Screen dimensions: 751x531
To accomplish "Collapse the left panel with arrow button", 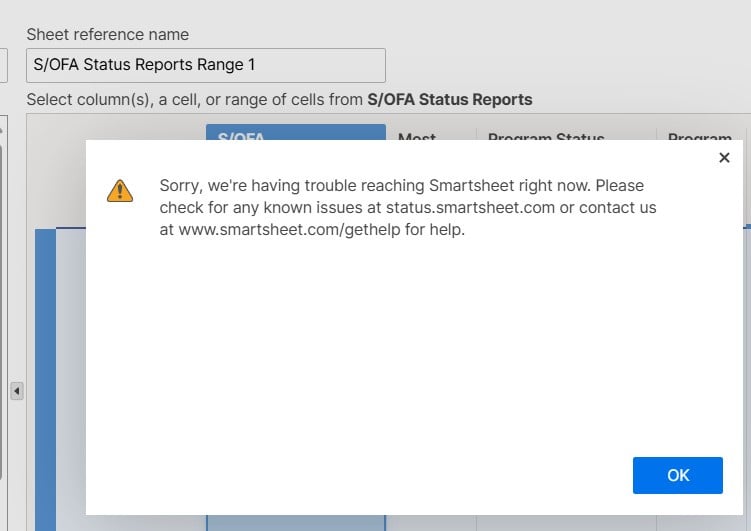I will coord(17,391).
